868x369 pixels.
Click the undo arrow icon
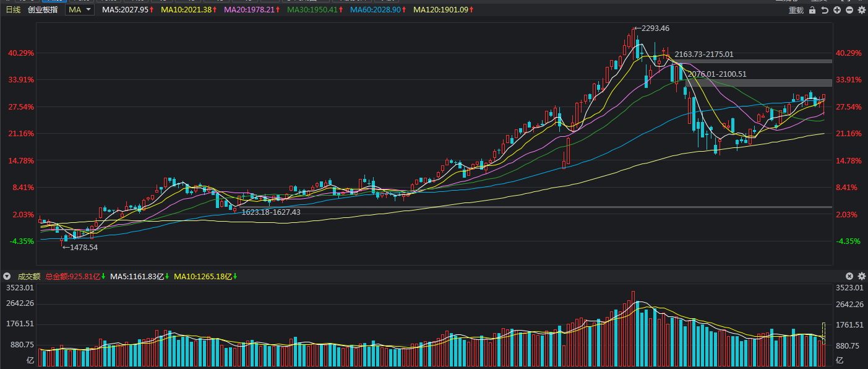point(825,10)
